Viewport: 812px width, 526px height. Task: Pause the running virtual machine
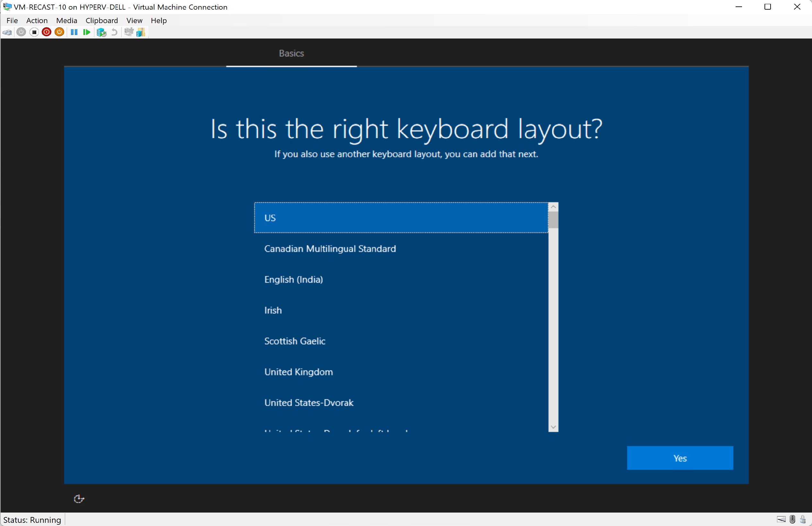point(74,32)
